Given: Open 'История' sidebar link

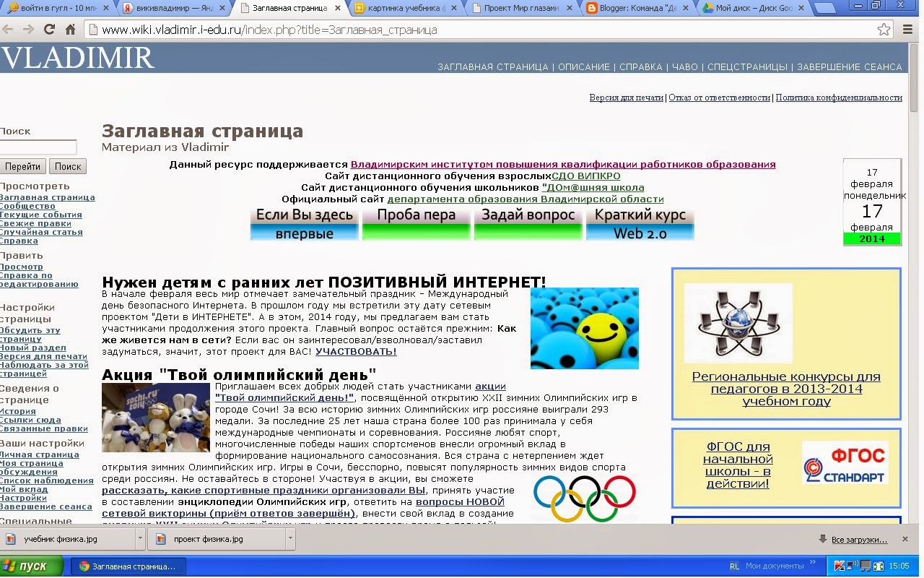Looking at the screenshot, I should [x=17, y=411].
